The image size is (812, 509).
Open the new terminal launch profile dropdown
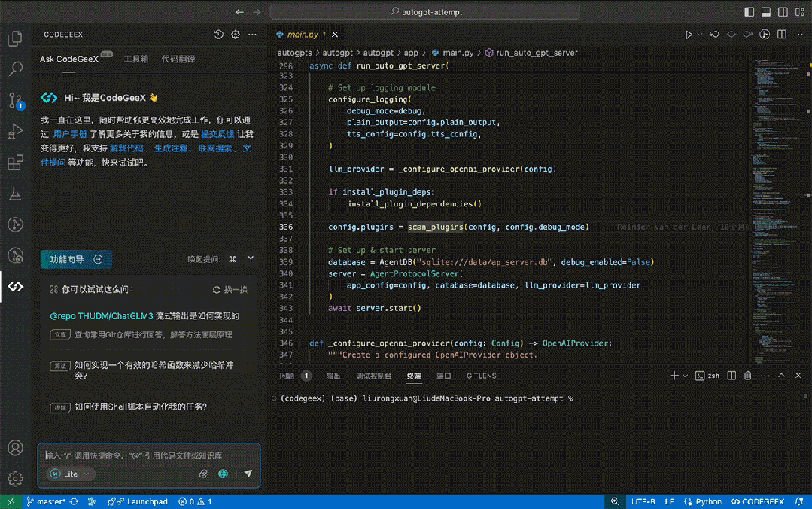pyautogui.click(x=685, y=376)
